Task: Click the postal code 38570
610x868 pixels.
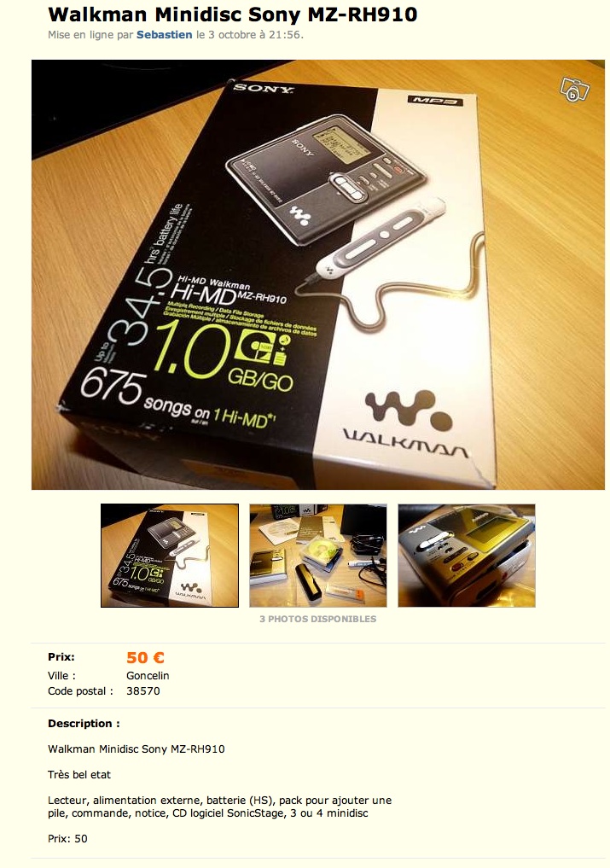Action: (142, 690)
